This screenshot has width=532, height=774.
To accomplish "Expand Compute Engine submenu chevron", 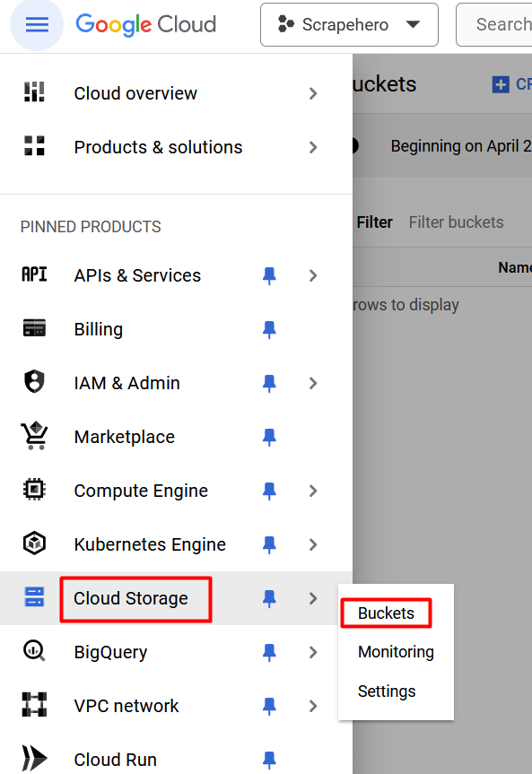I will coord(313,491).
